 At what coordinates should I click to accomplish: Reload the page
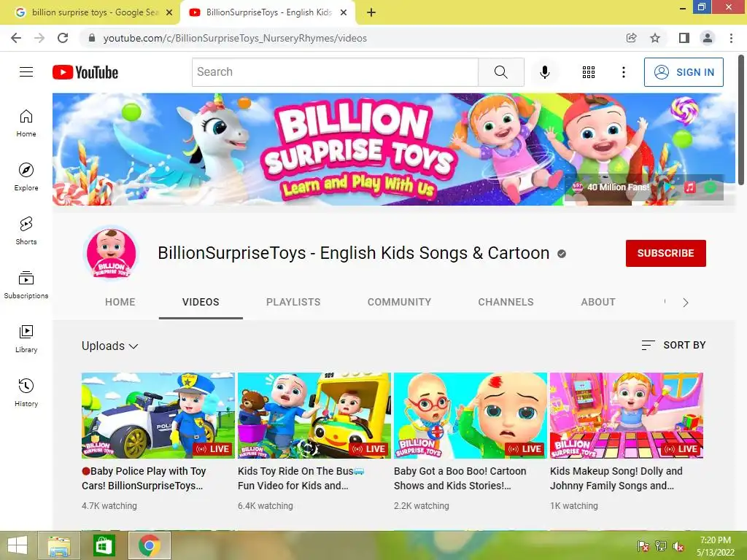63,38
